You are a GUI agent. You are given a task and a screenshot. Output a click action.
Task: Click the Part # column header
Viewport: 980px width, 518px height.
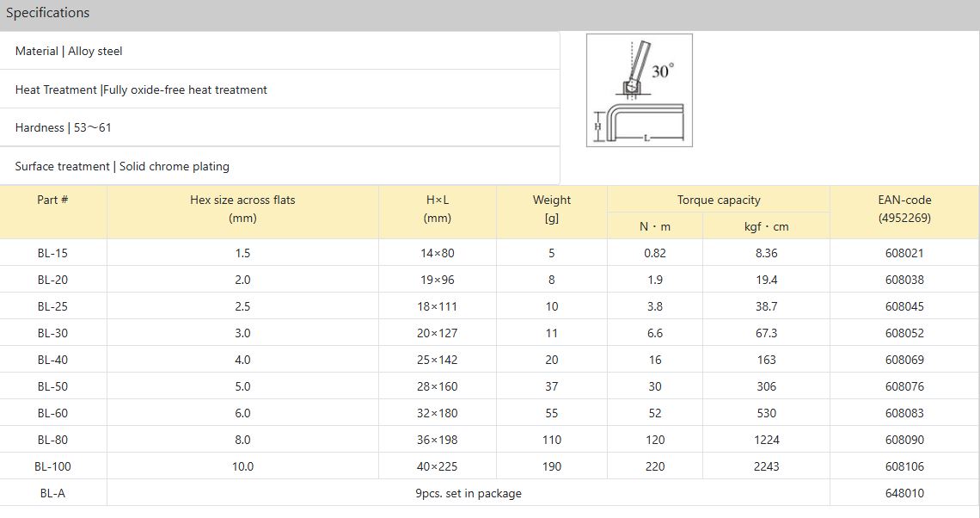click(x=52, y=200)
